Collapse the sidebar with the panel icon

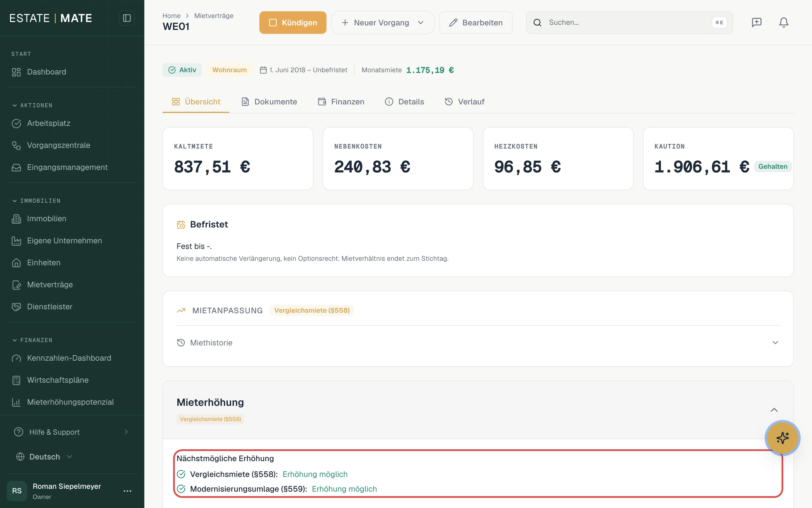127,18
